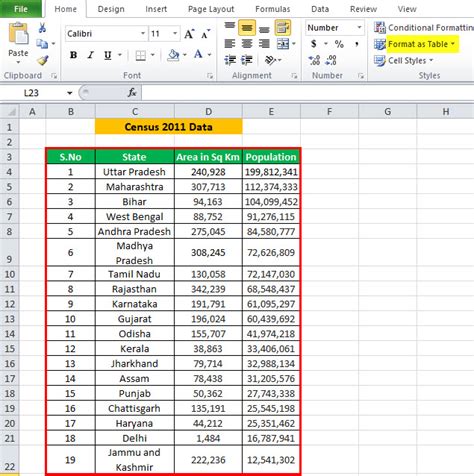Increase font size with Grow Font
Image resolution: width=474 pixels, height=476 pixels.
coord(189,34)
